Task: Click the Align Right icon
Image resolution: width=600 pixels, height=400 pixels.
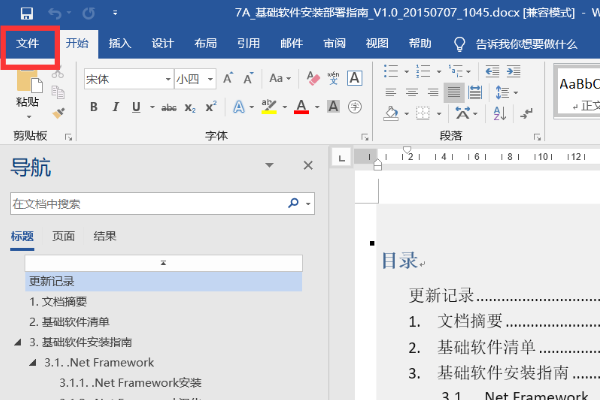Action: [x=433, y=92]
